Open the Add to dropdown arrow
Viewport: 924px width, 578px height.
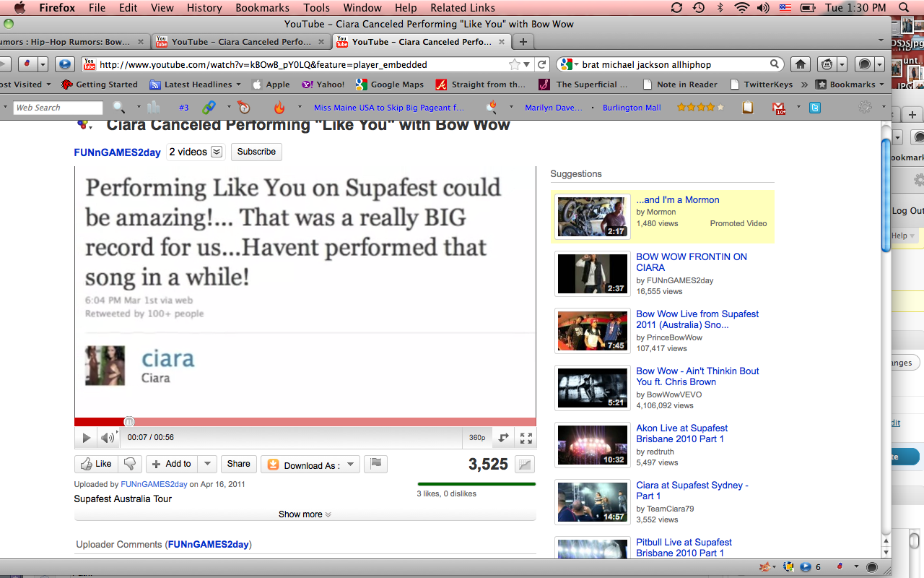coord(207,464)
